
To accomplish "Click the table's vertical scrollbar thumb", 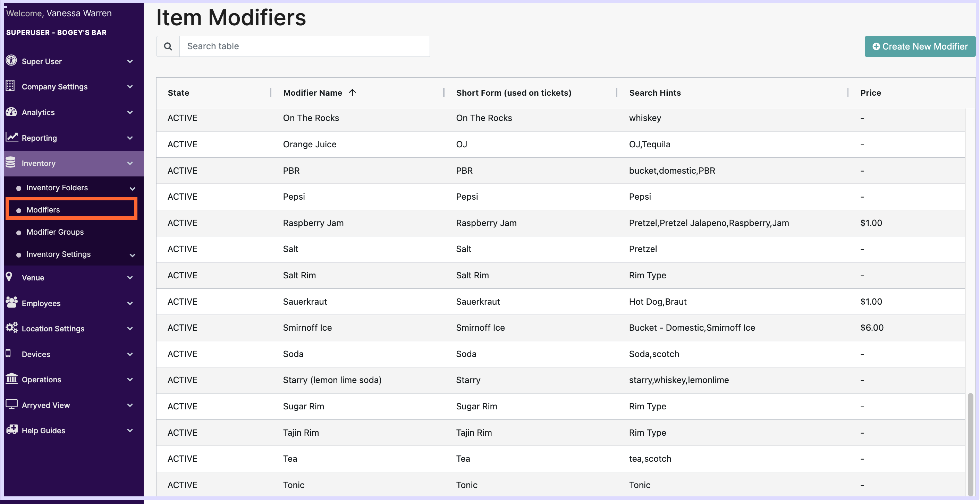I will 971,444.
